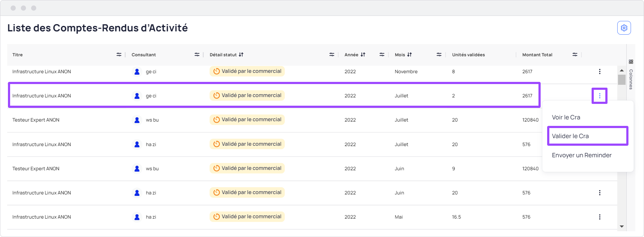Open the filter menu of the Mois column
Viewport: 644px width, 237px height.
point(439,54)
